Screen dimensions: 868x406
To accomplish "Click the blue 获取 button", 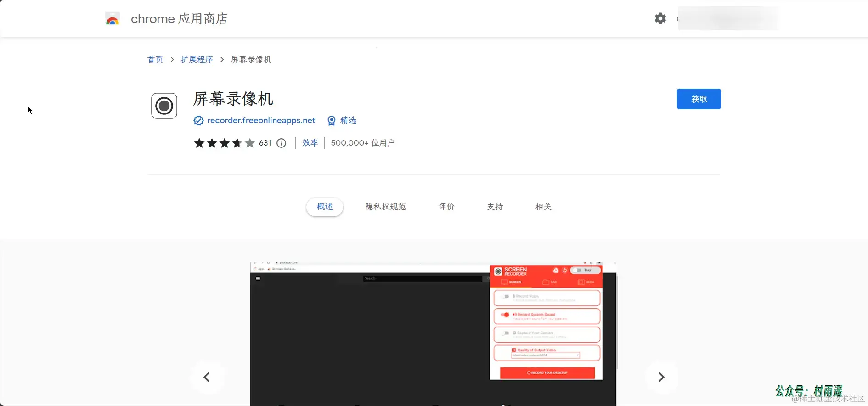I will (699, 99).
